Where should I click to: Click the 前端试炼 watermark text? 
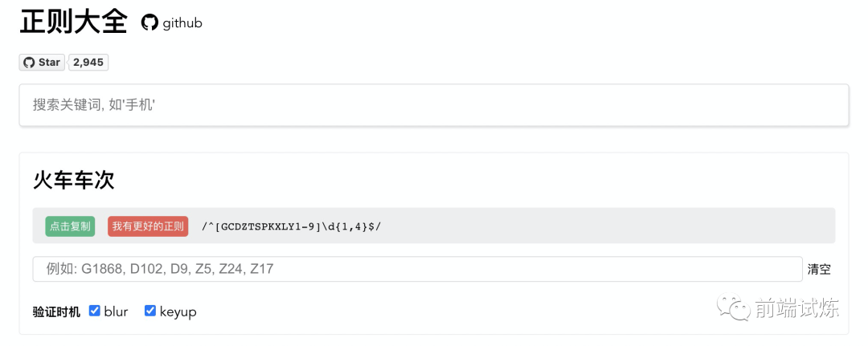click(796, 308)
